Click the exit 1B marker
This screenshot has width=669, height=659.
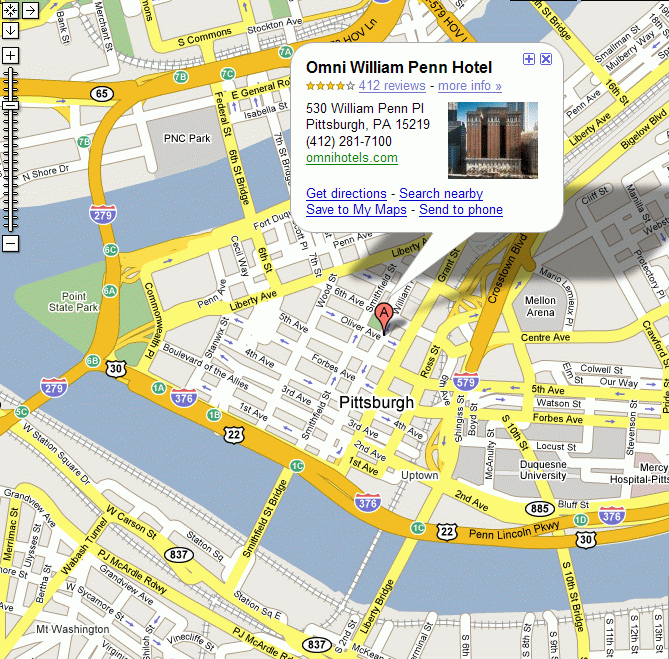click(x=214, y=415)
